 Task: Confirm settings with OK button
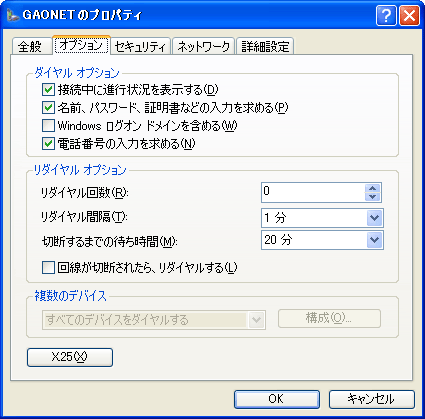[277, 399]
